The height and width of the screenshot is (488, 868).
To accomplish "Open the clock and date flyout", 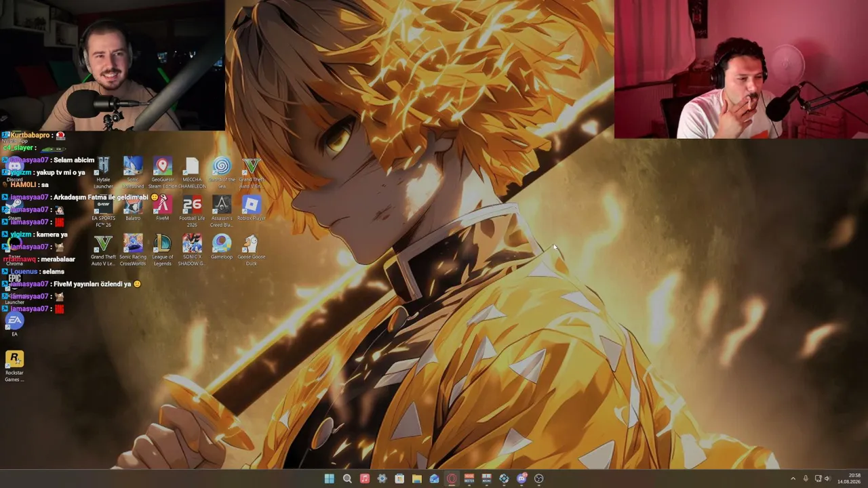I will (849, 479).
